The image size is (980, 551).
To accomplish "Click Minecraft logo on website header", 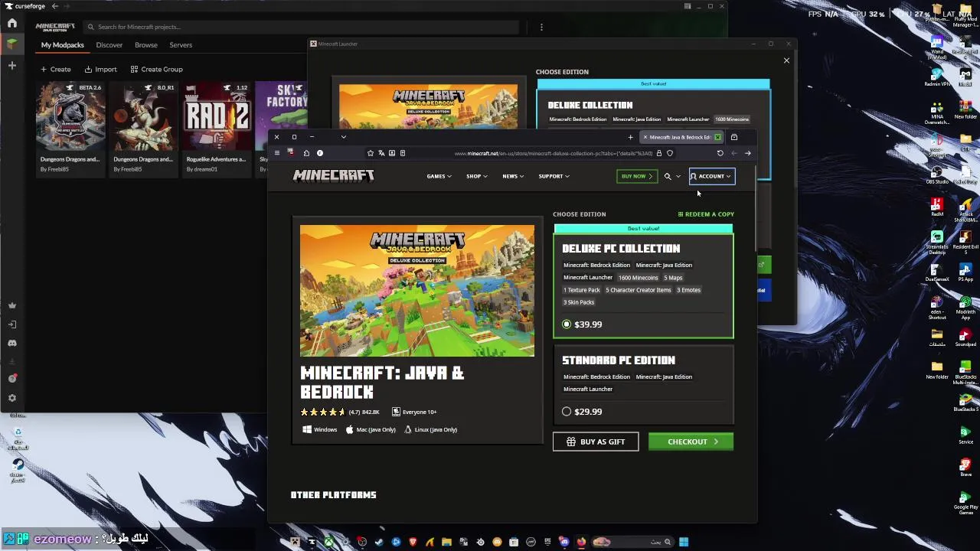I will [x=334, y=176].
